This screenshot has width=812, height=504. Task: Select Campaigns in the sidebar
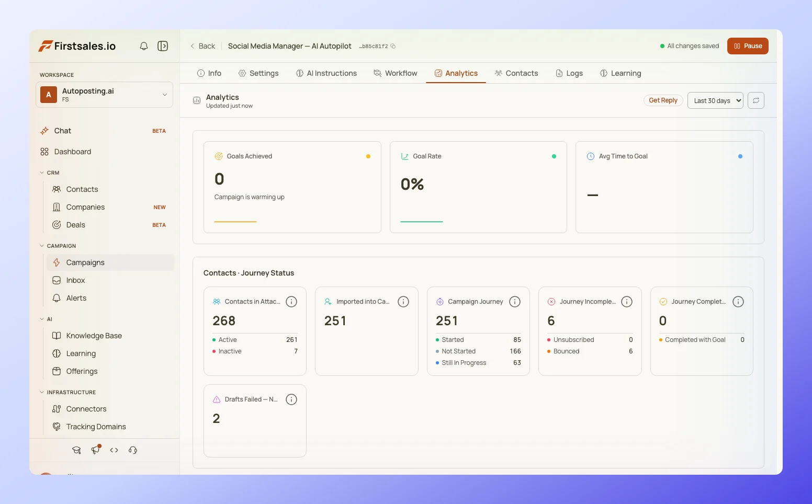(x=110, y=262)
